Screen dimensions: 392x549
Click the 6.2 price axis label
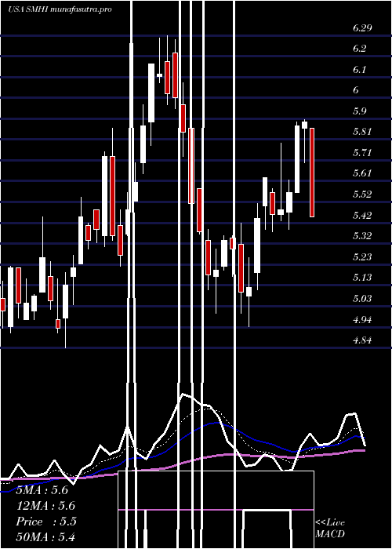359,49
